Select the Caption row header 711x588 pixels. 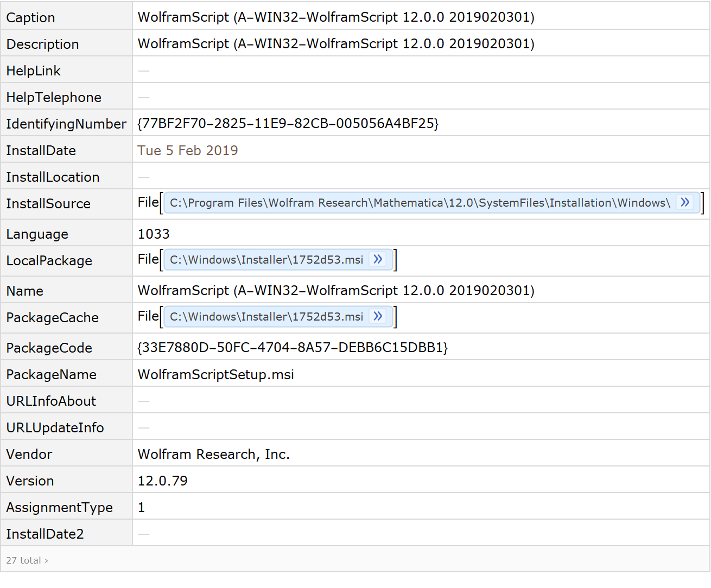coord(30,17)
